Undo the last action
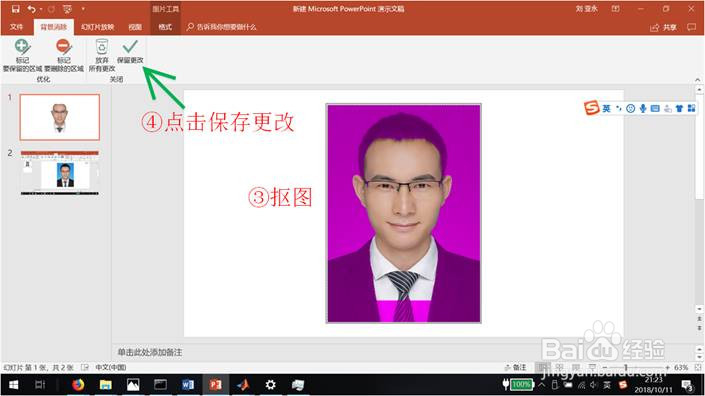 [x=31, y=9]
